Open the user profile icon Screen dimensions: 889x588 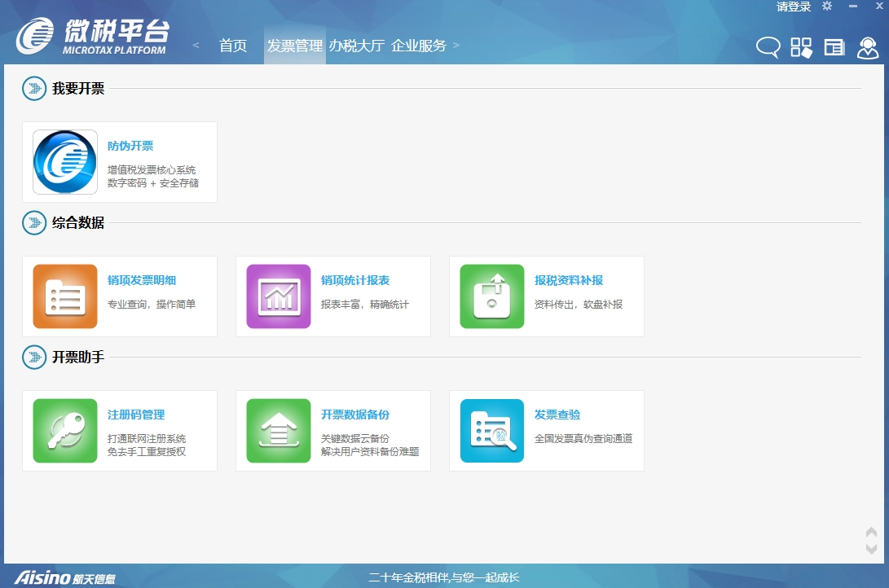868,48
